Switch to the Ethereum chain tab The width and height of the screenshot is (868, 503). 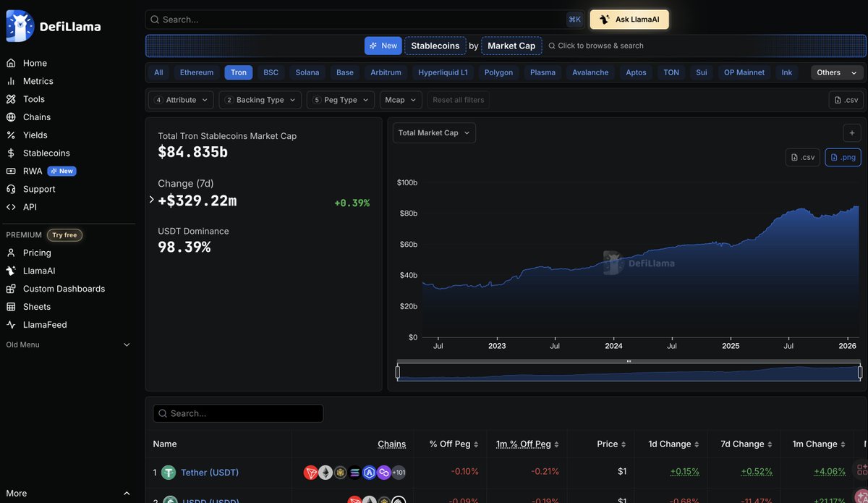click(x=197, y=72)
